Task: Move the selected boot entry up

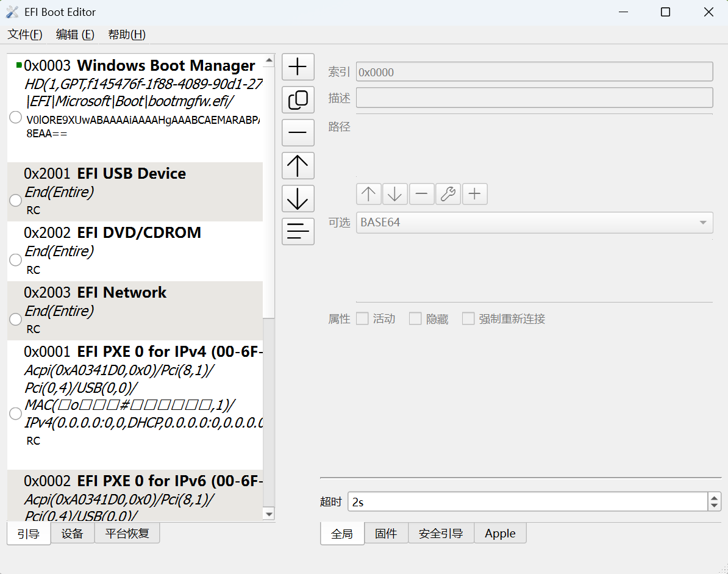Action: (x=298, y=165)
